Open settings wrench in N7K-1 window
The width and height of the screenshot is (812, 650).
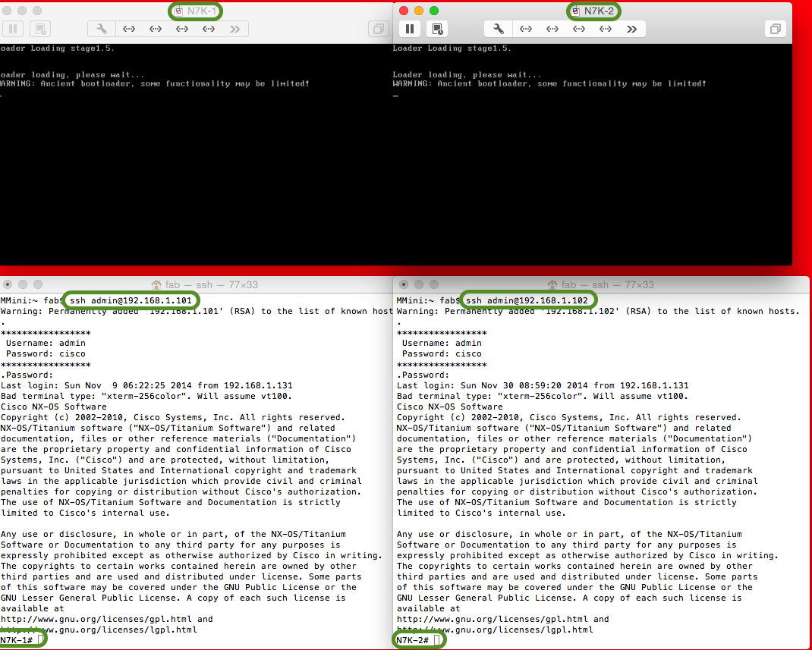point(102,29)
